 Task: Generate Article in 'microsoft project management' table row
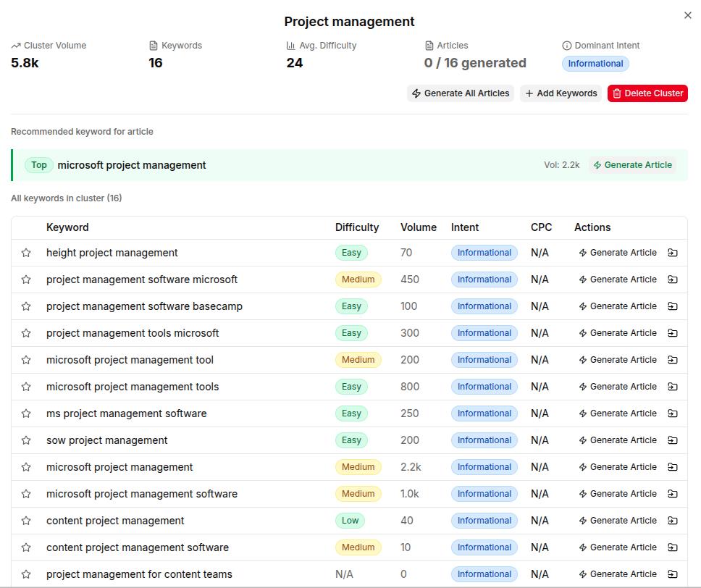point(618,467)
